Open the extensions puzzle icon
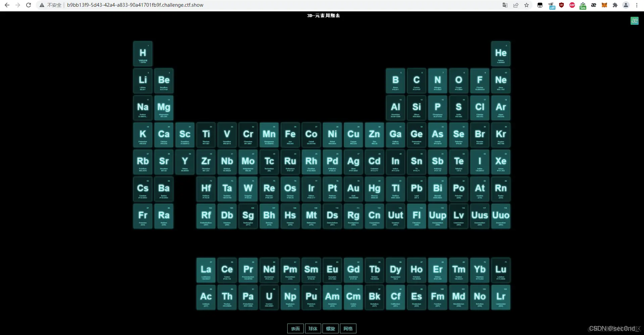The width and height of the screenshot is (644, 335). pyautogui.click(x=615, y=5)
